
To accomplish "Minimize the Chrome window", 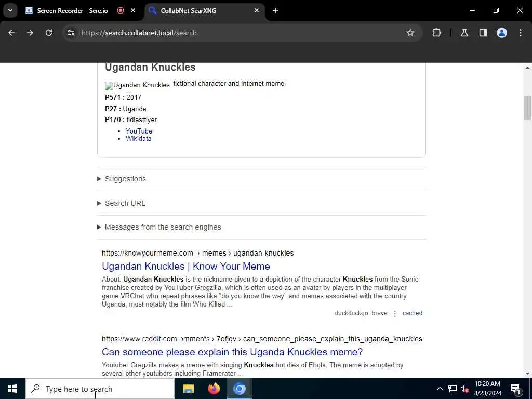I will pos(472,10).
